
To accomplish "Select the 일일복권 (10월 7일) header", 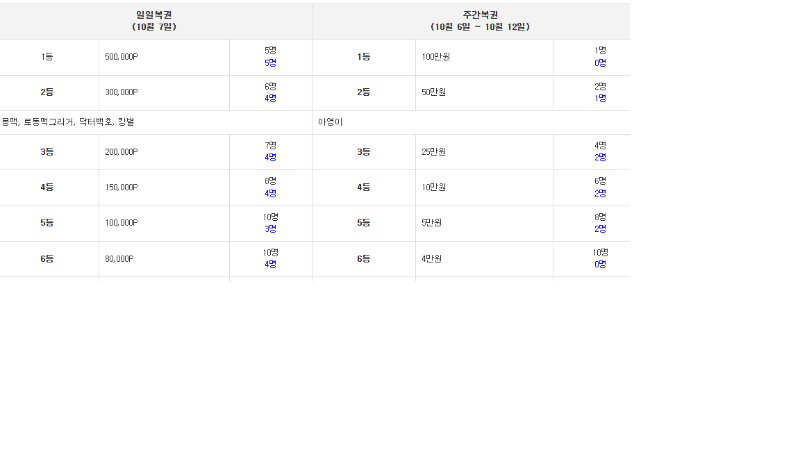I will (154, 21).
